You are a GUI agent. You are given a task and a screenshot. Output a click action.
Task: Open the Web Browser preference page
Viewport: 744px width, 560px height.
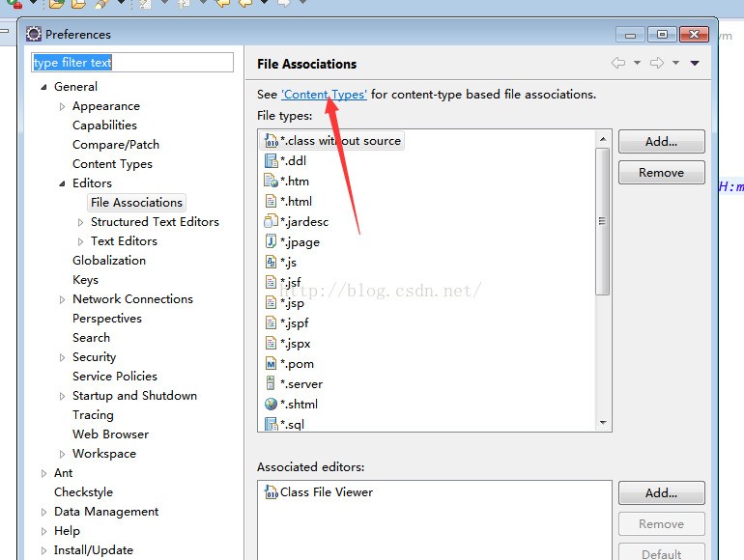pyautogui.click(x=110, y=434)
